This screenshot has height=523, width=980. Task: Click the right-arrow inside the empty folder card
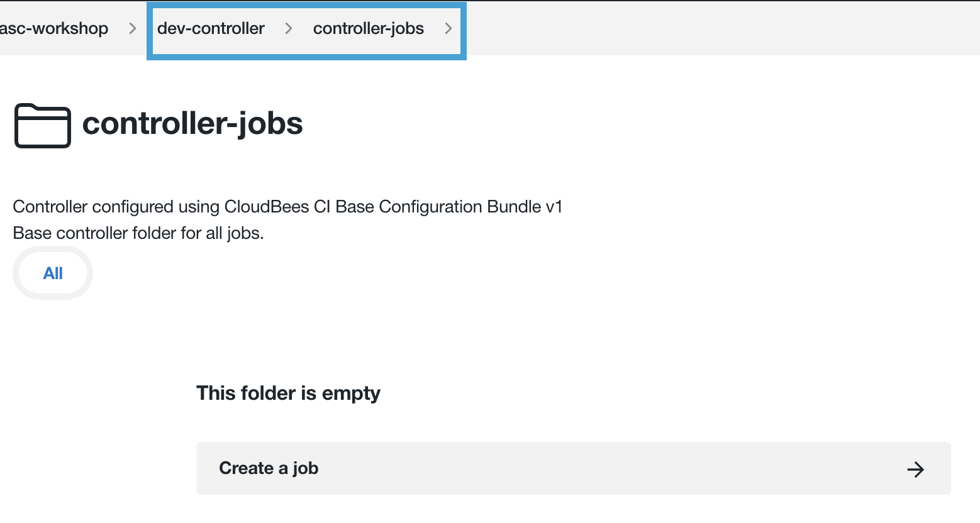[x=916, y=468]
